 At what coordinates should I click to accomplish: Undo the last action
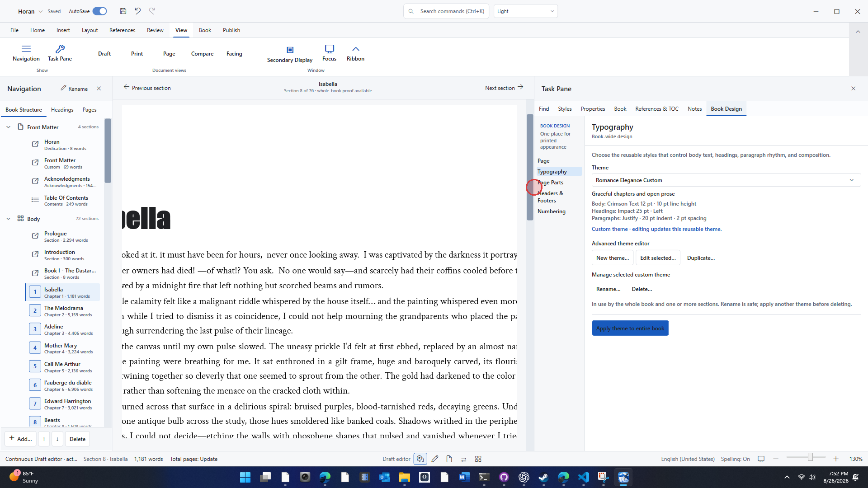pos(137,11)
